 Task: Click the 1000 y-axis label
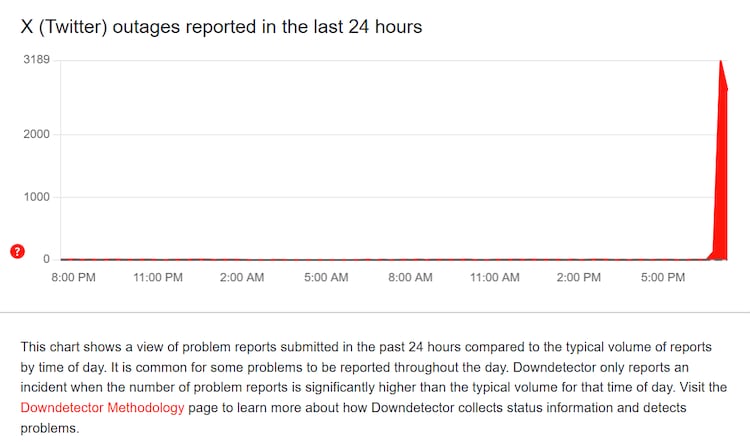37,197
